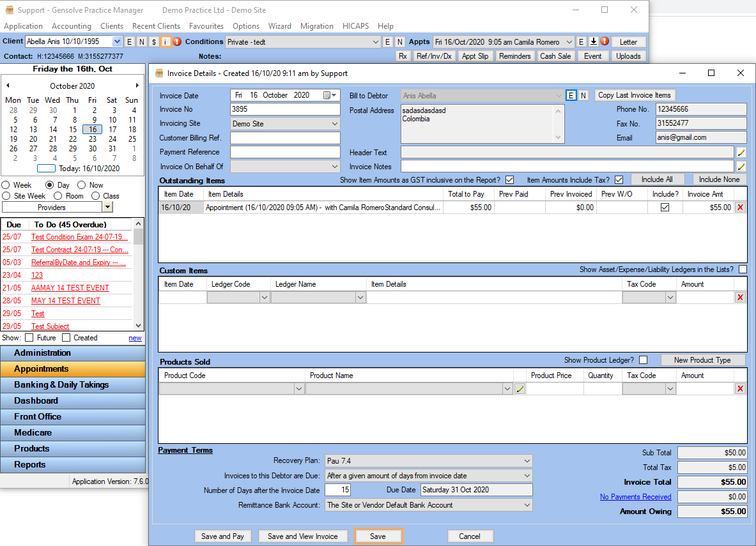Click the '$' icon beside the client name
Image resolution: width=756 pixels, height=546 pixels.
point(153,42)
